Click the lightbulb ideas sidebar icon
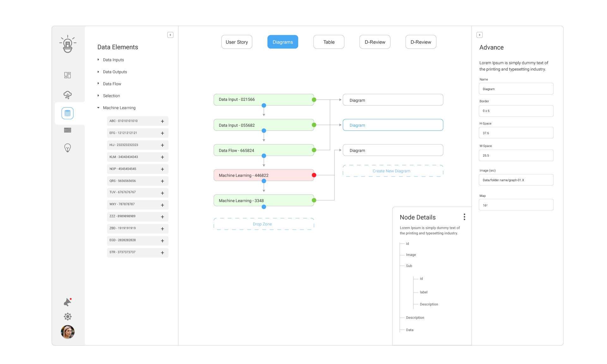 (68, 148)
